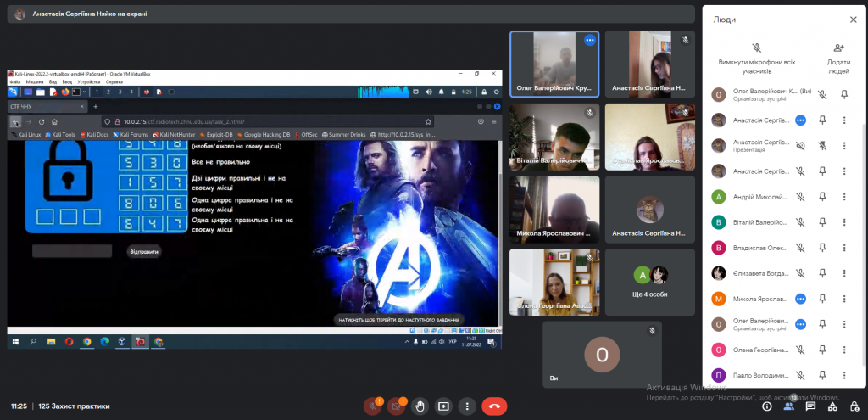
Task: Click Firefox home icon in shared screen
Action: pyautogui.click(x=54, y=122)
